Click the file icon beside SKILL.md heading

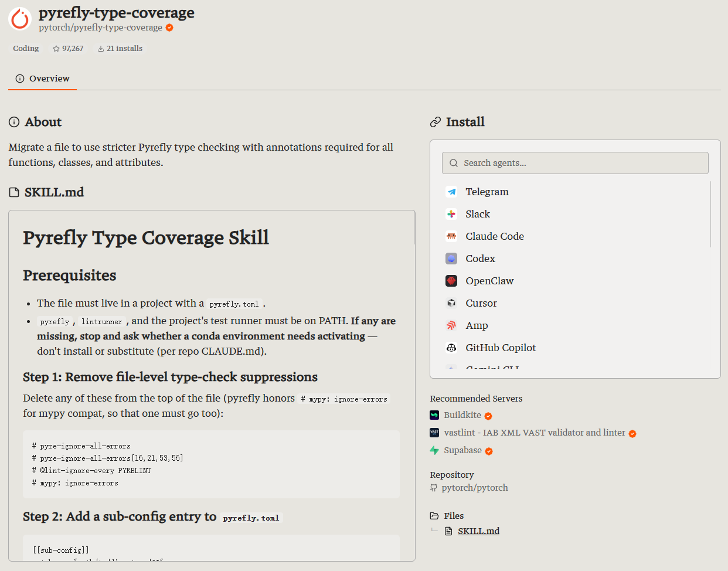coord(14,192)
